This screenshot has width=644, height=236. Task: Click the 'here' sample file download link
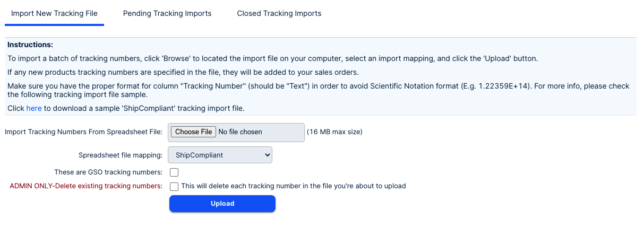[x=34, y=108]
